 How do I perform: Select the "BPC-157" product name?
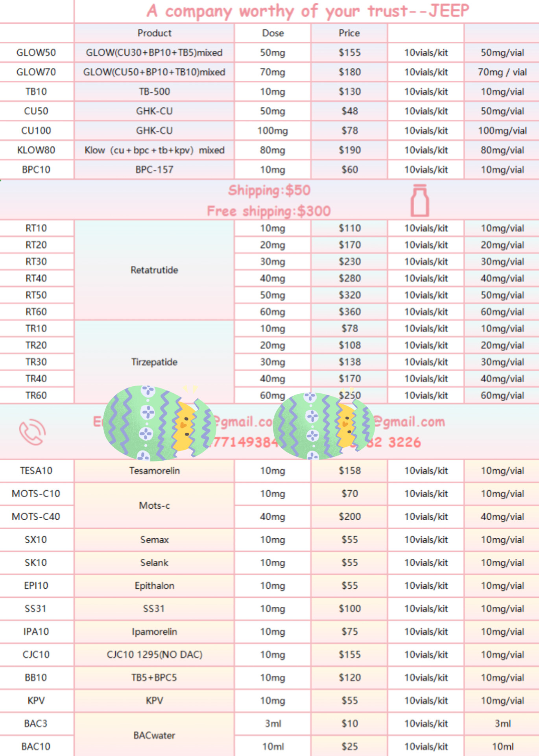[x=154, y=170]
